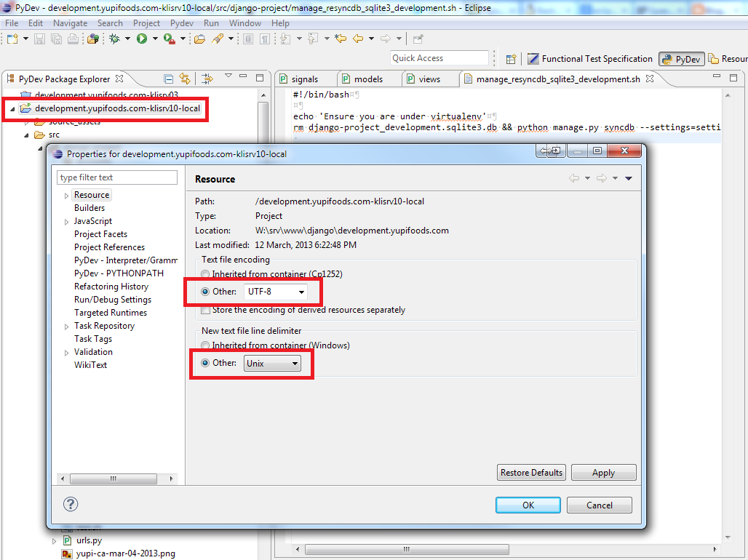Click the green Run button icon
The width and height of the screenshot is (748, 560).
tap(142, 39)
